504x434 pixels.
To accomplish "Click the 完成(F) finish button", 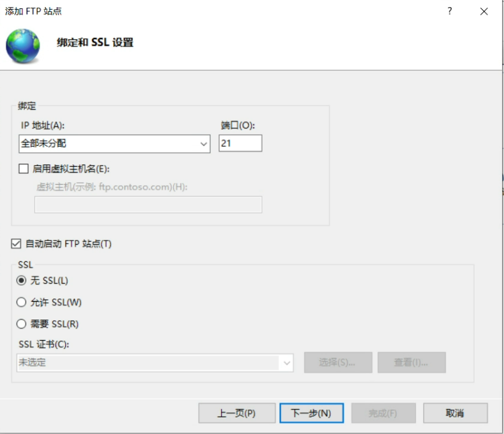I will pyautogui.click(x=383, y=413).
